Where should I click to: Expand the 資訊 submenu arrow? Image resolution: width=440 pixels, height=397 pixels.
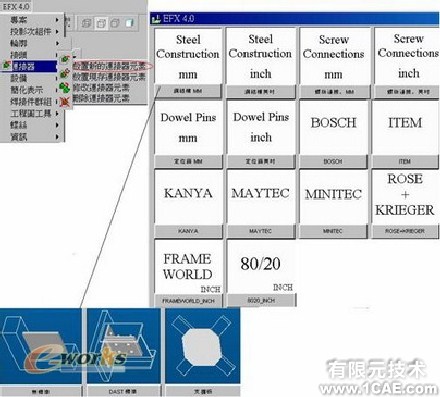click(58, 137)
